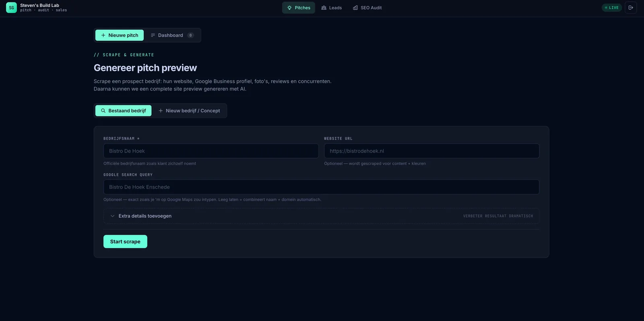Click the logout icon button
The image size is (644, 321).
[631, 8]
